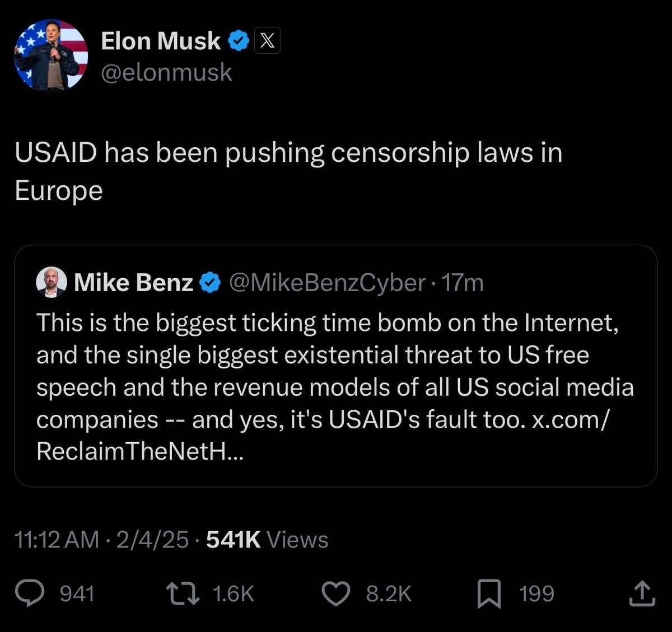Image resolution: width=672 pixels, height=632 pixels.
Task: Click the 8.2K likes count
Action: click(x=389, y=594)
